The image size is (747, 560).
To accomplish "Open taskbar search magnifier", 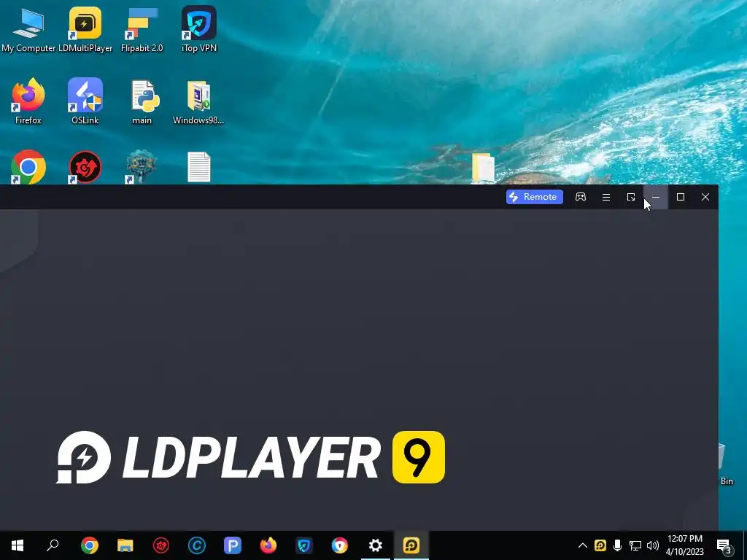I will [53, 545].
